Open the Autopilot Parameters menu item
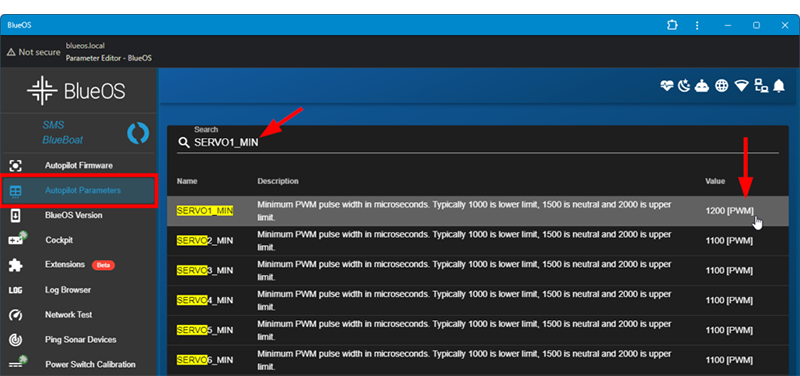The height and width of the screenshot is (376, 800). (x=79, y=190)
